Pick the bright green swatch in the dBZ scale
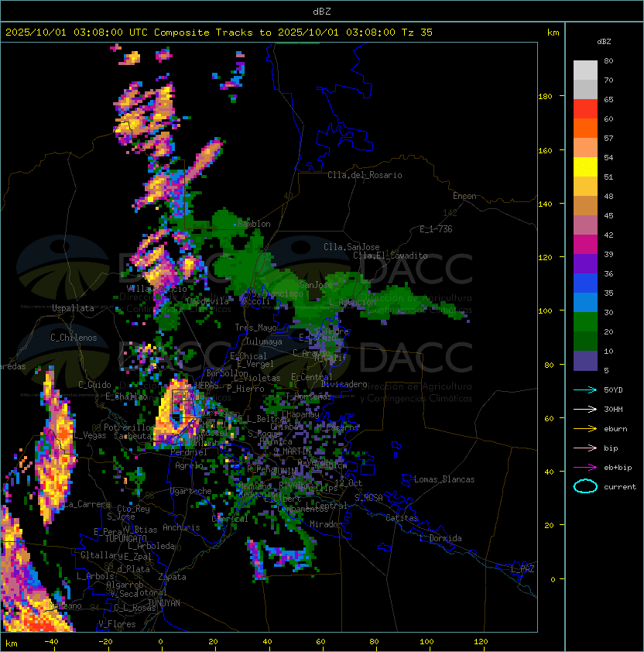The image size is (644, 652). coord(585,322)
